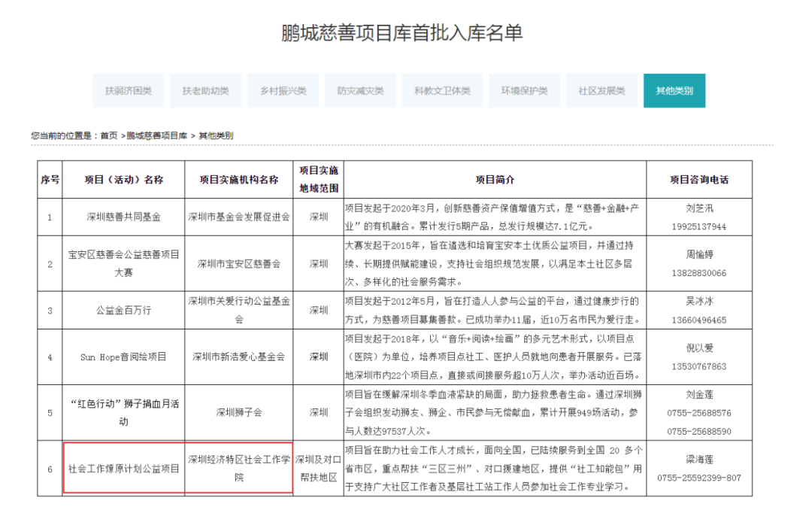812x519 pixels.
Task: Click the 项目实施机构名称 column header
Action: click(239, 180)
